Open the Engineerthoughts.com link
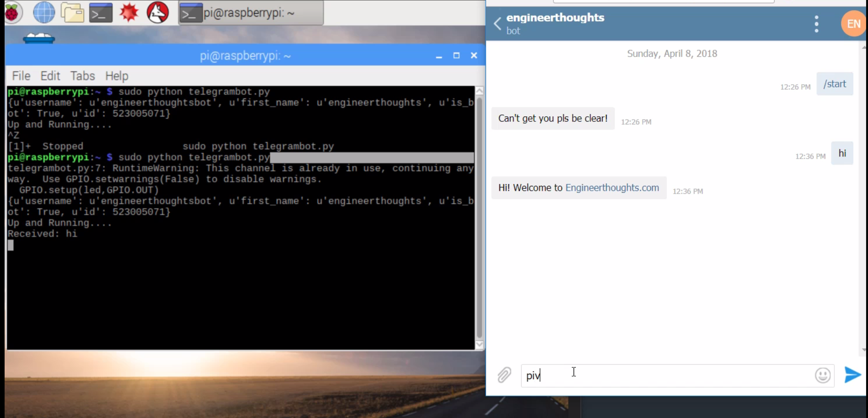This screenshot has width=868, height=418. tap(612, 188)
